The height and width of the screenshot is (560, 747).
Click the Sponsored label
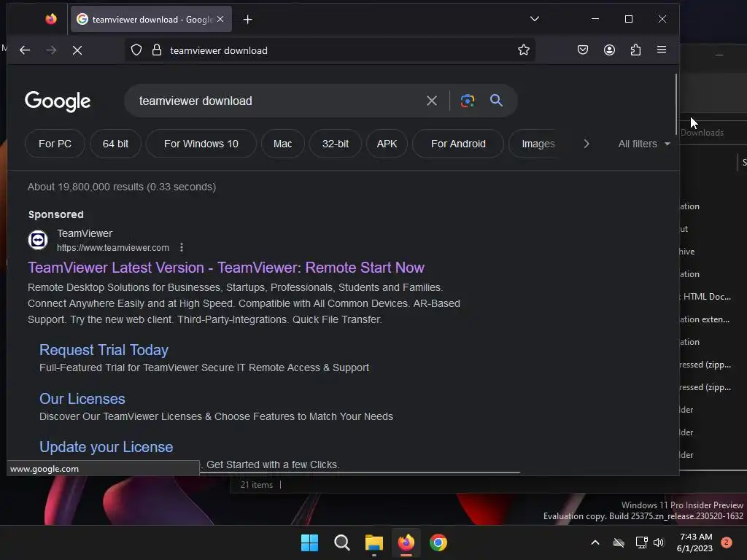pos(55,215)
